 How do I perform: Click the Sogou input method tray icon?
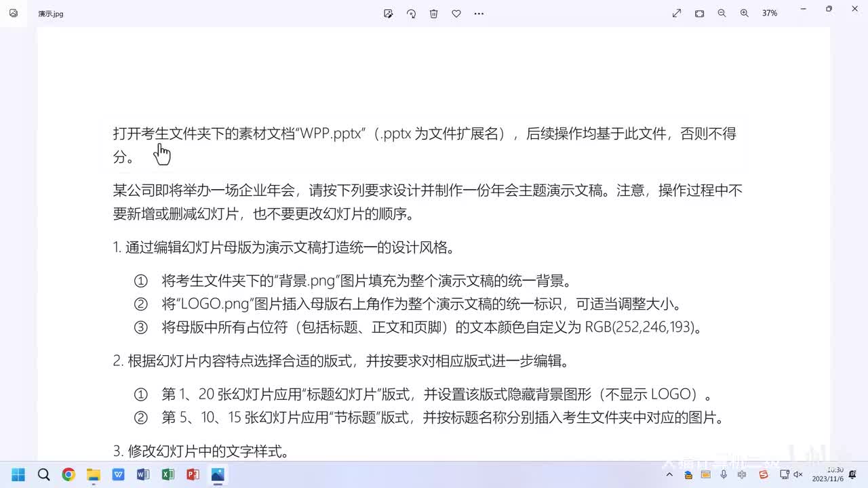point(764,474)
